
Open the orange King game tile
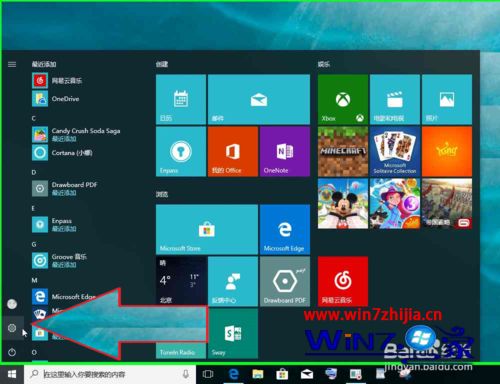pos(447,151)
